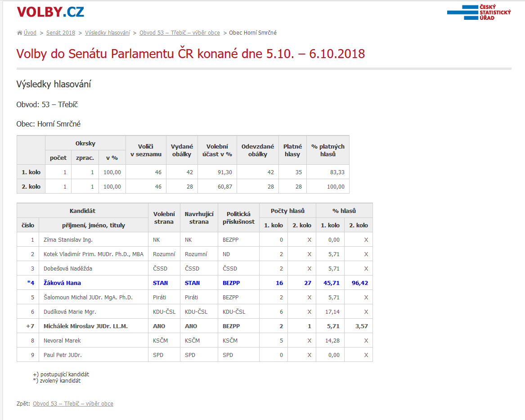Select the Zíma Stanislav Ing. cell
The image size is (525, 420).
(68, 239)
